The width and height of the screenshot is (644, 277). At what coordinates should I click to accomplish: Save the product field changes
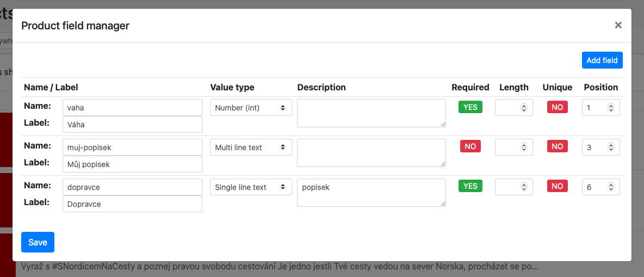tap(38, 242)
